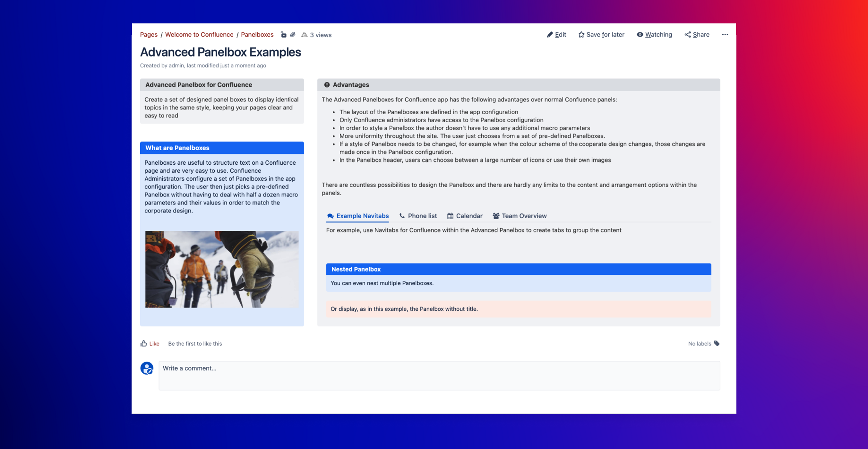Open analytics by clicking the 3 views icon
Viewport: 868px width, 449px height.
click(306, 35)
